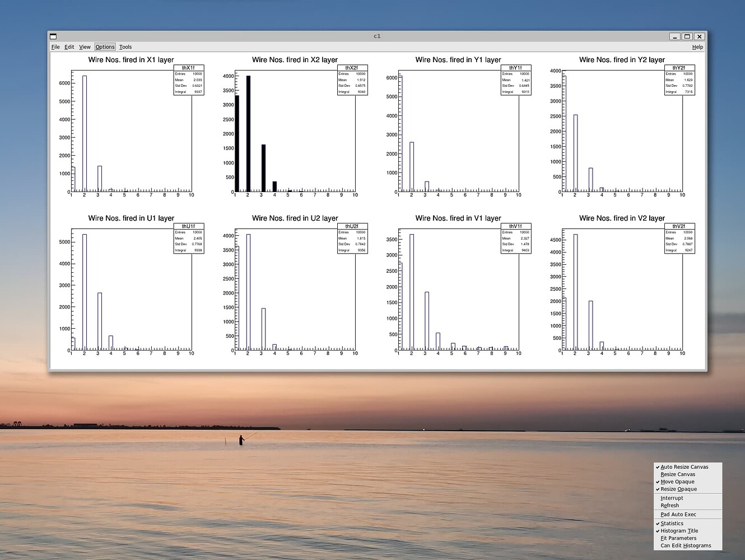Screen dimensions: 745x560
Task: Click title 'Wire Nos. fired in Y2 layer'
Action: tap(622, 60)
